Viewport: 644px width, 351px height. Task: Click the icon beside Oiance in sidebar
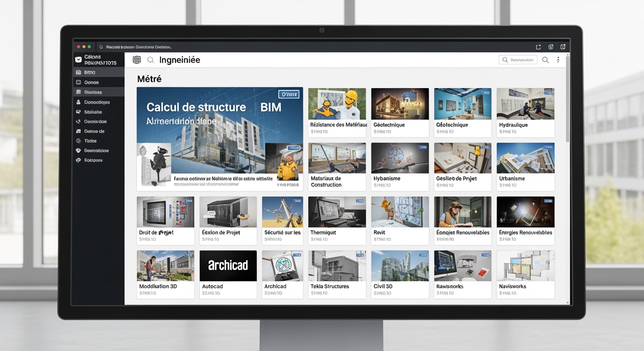(78, 82)
